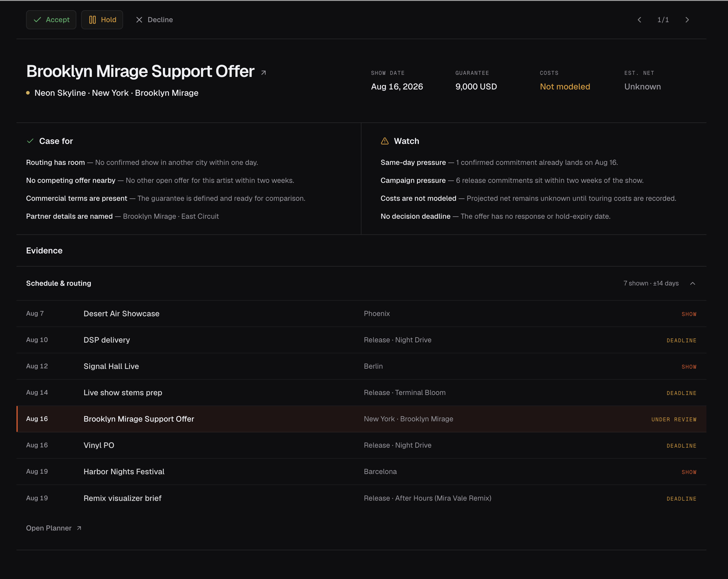Click the 'Not modeled' costs value
Image resolution: width=728 pixels, height=579 pixels.
tap(565, 87)
